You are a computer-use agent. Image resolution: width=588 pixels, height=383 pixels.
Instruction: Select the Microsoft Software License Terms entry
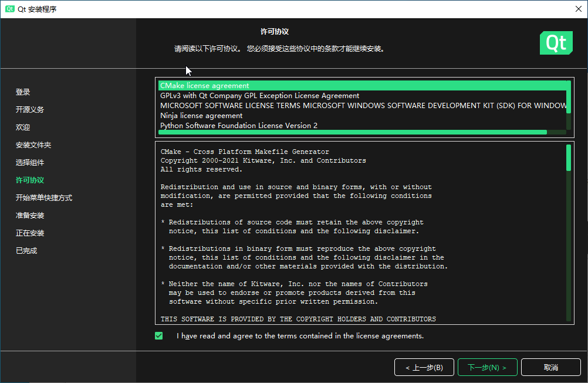[x=362, y=106]
